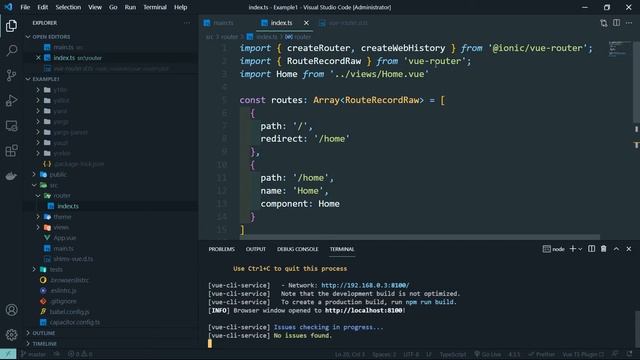Switch to the Problems panel tab

coord(222,249)
